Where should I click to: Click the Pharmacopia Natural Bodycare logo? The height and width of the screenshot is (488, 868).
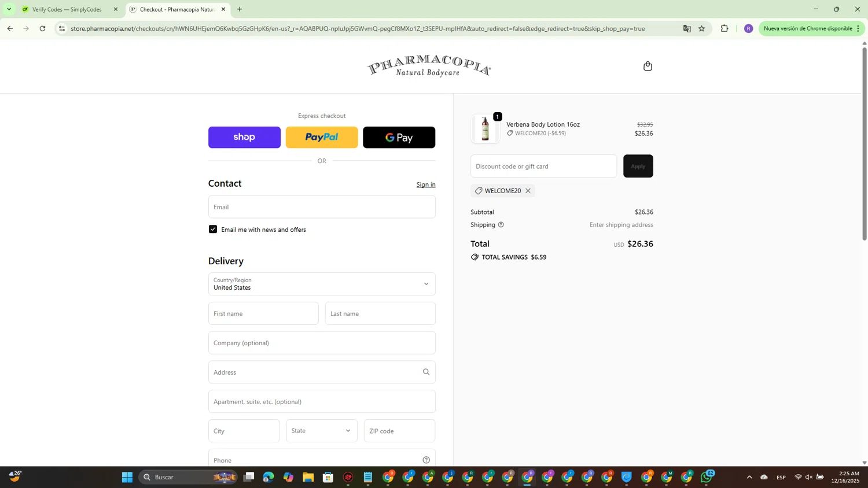point(429,66)
